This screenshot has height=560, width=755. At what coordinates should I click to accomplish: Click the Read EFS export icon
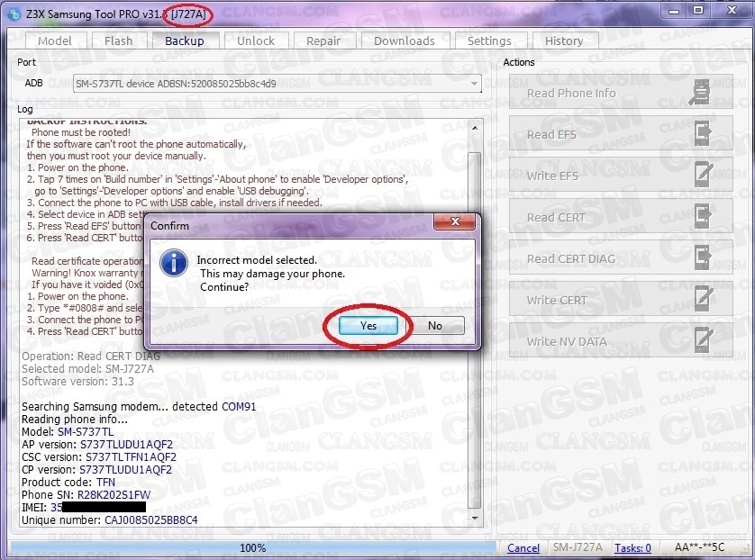coord(703,134)
